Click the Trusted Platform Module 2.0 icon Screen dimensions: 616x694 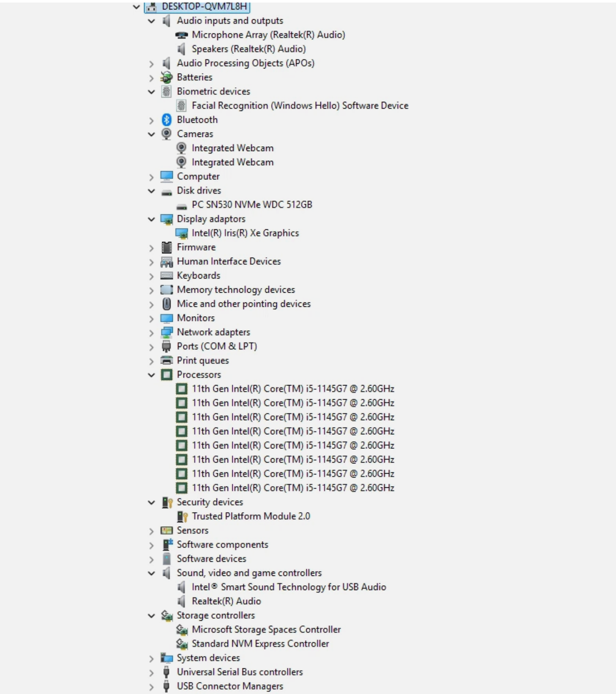182,516
